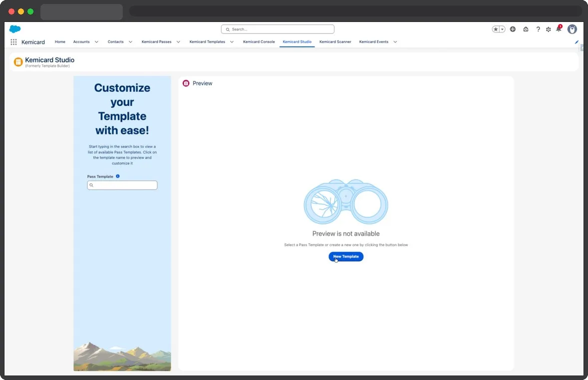Click the "Preview is not available" message
588x380 pixels.
(x=346, y=234)
